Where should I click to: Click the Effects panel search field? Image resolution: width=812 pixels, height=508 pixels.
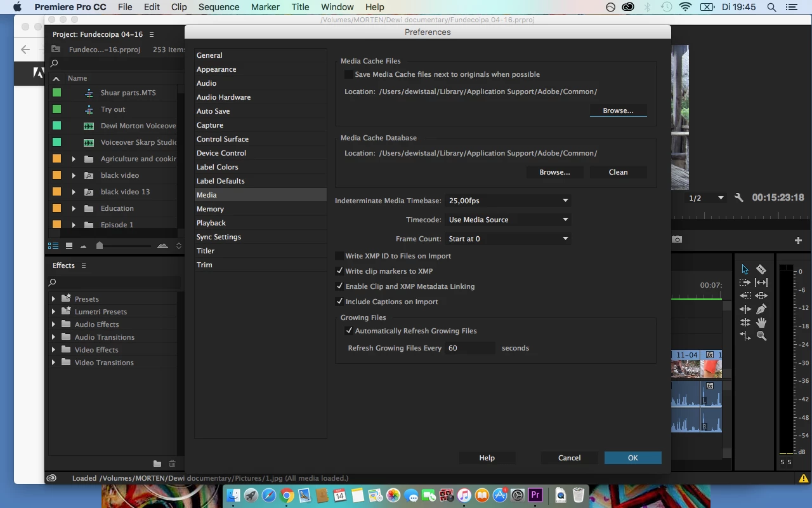(114, 282)
